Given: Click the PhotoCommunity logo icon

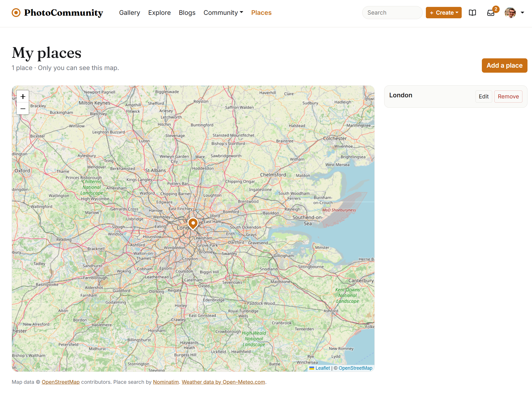Looking at the screenshot, I should (16, 12).
